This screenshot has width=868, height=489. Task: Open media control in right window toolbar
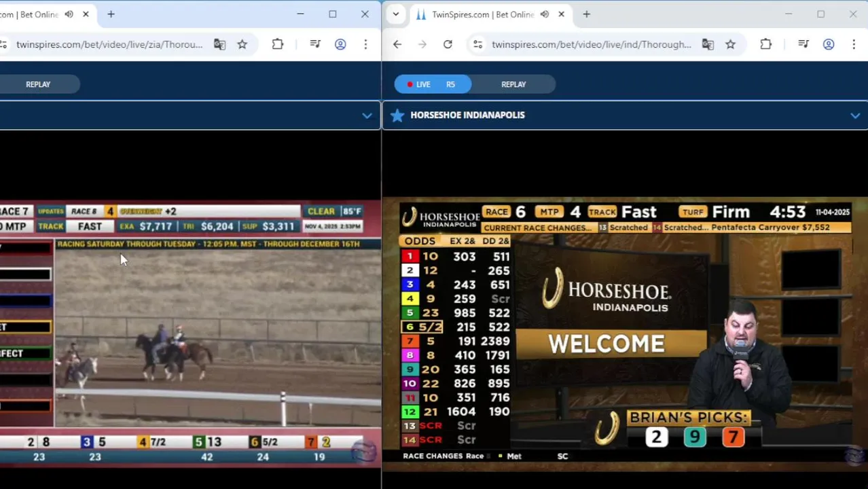803,44
